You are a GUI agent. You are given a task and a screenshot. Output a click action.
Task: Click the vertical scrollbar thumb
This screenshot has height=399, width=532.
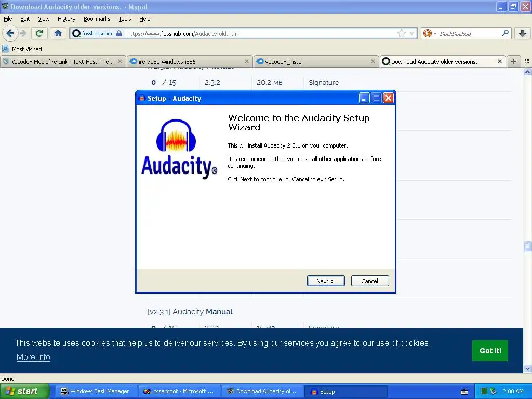coord(527,246)
